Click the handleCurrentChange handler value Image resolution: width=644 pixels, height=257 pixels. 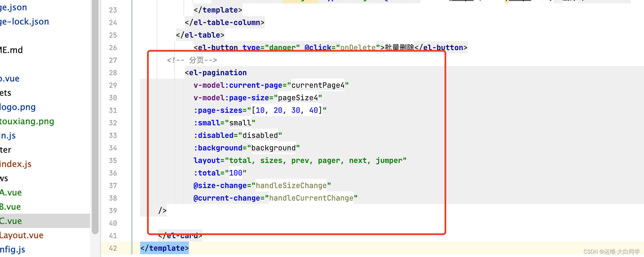pyautogui.click(x=311, y=198)
